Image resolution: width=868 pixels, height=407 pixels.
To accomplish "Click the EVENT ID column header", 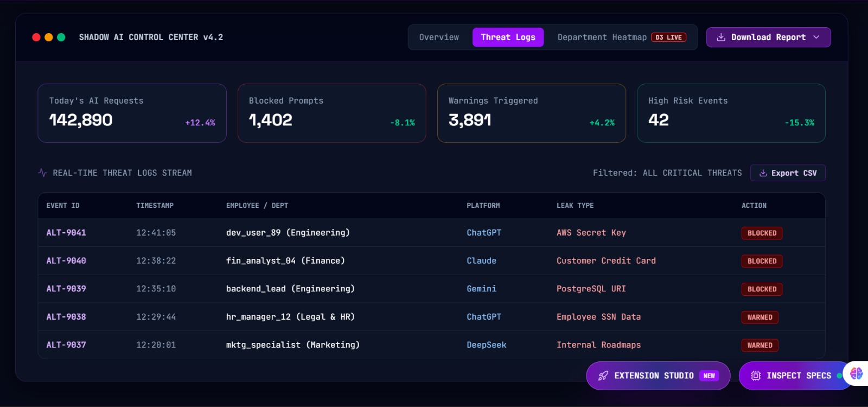I will [x=63, y=206].
